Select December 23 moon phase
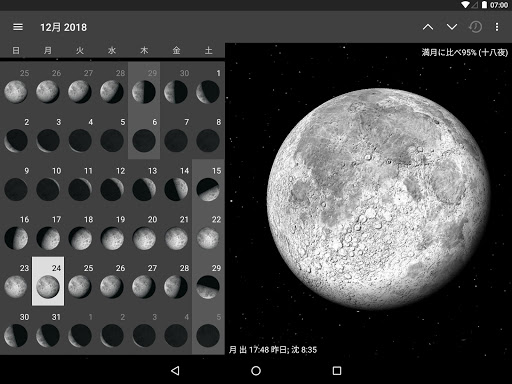Screen dimensions: 512x384 [16, 281]
